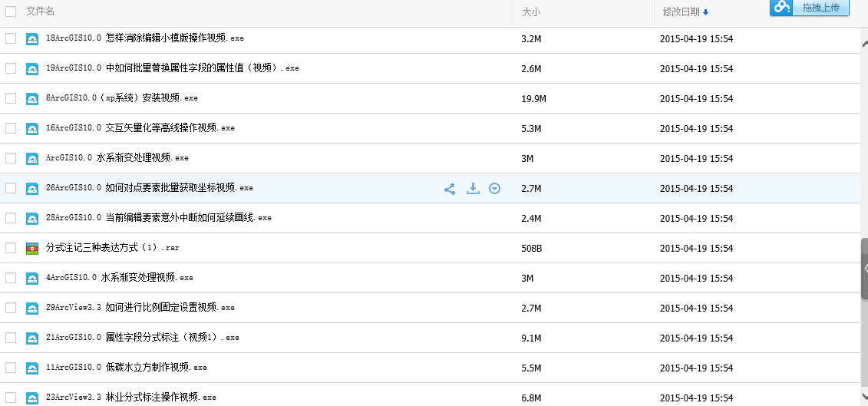868x406 pixels.
Task: Open archive 分式注记三种表达方式 (1).rar
Action: coord(113,248)
